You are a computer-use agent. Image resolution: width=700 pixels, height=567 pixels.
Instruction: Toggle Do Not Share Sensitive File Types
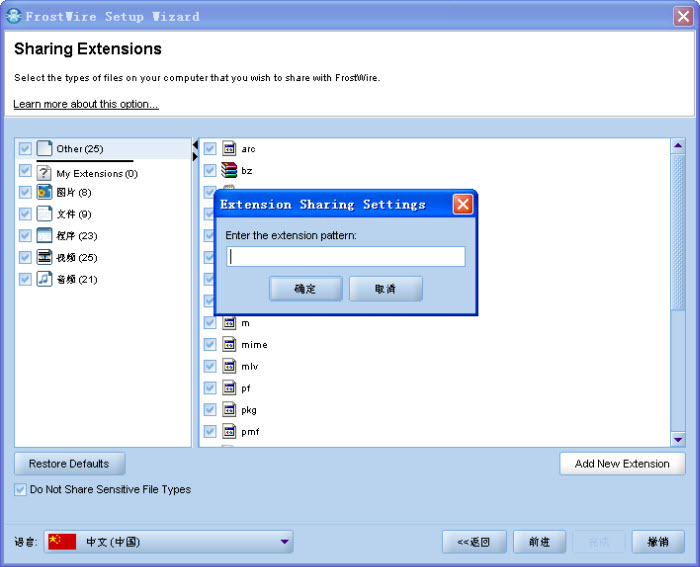(x=20, y=489)
